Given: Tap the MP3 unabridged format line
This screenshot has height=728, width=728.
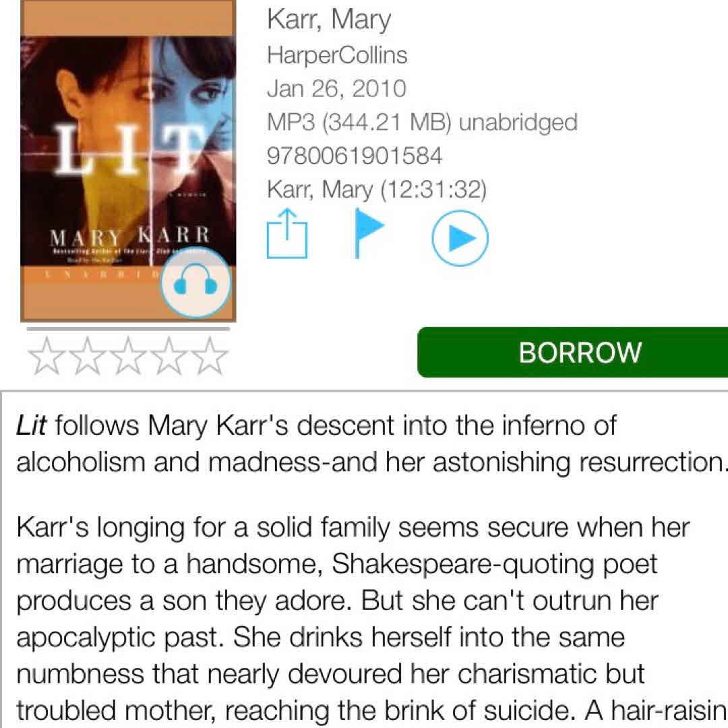Looking at the screenshot, I should 422,123.
